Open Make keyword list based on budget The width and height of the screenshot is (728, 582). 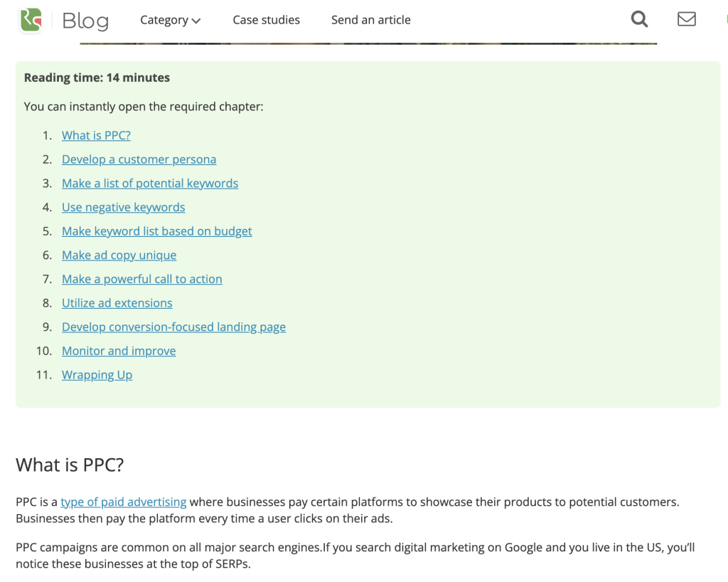[x=157, y=231]
